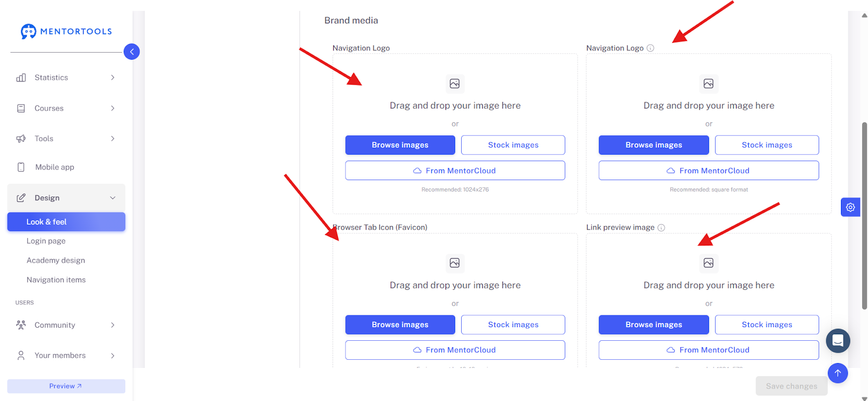Collapse the Design section chevron
Image resolution: width=868 pixels, height=401 pixels.
click(112, 198)
